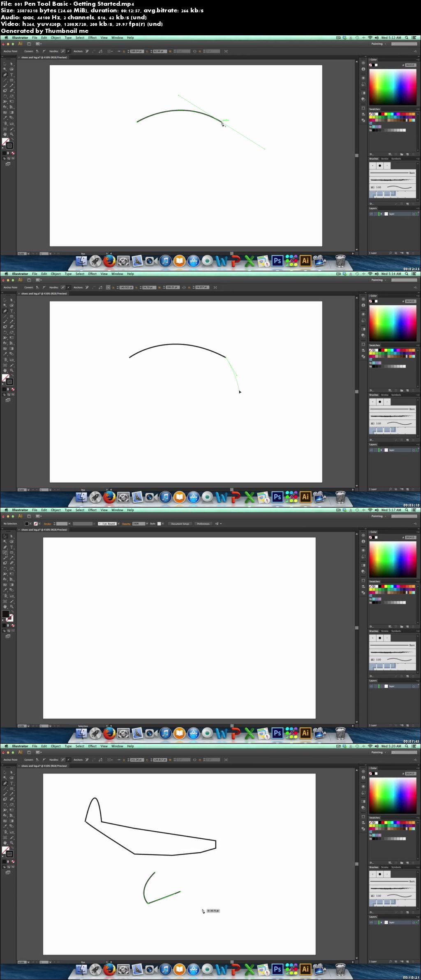The height and width of the screenshot is (980, 421).
Task: Expand the layer triangle in the 5:20 AM frame
Action: click(382, 922)
